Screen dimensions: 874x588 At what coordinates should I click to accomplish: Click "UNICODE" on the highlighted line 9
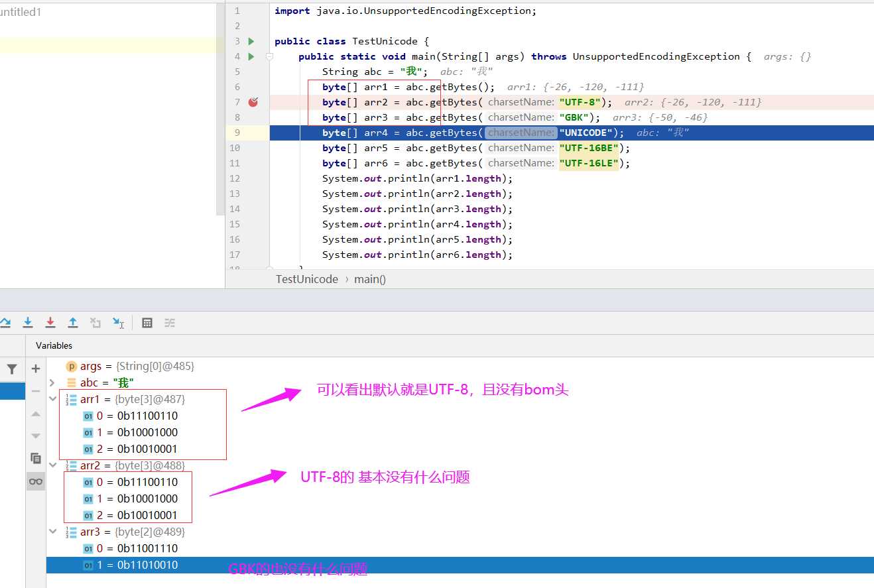[x=586, y=133]
